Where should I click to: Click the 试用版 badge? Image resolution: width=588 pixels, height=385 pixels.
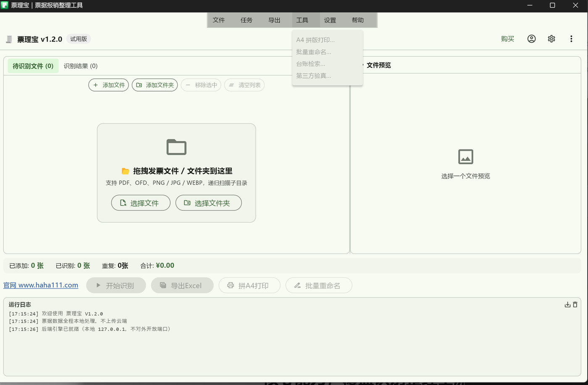point(79,39)
